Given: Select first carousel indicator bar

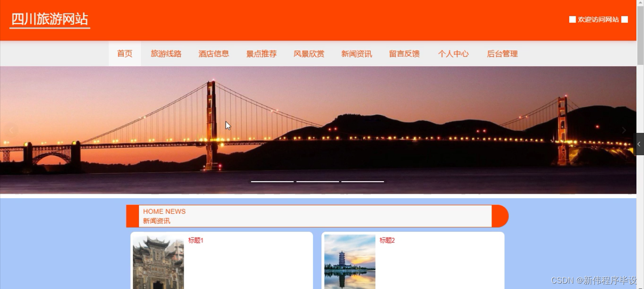Looking at the screenshot, I should [x=272, y=182].
